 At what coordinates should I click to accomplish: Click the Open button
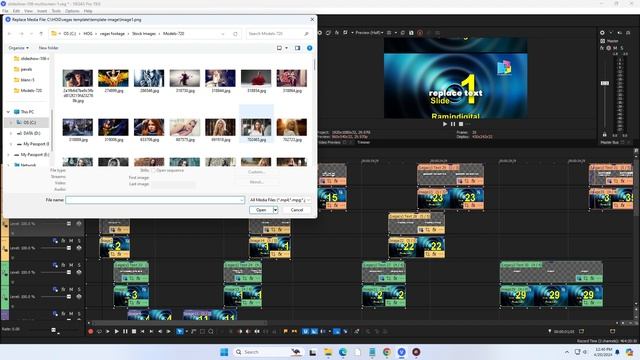coord(261,210)
